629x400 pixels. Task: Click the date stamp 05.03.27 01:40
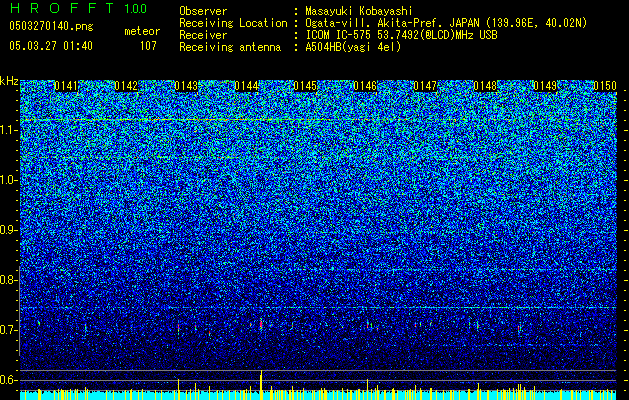[51, 46]
